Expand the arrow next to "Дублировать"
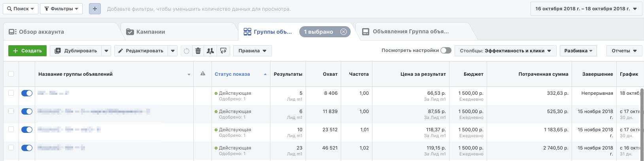The height and width of the screenshot is (161, 644). pos(106,51)
